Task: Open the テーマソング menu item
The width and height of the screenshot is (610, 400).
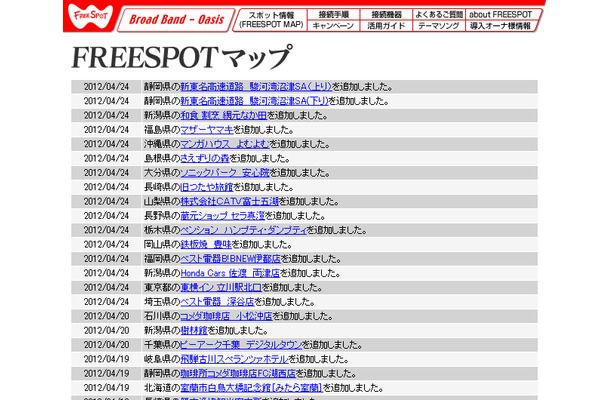Action: tap(439, 26)
